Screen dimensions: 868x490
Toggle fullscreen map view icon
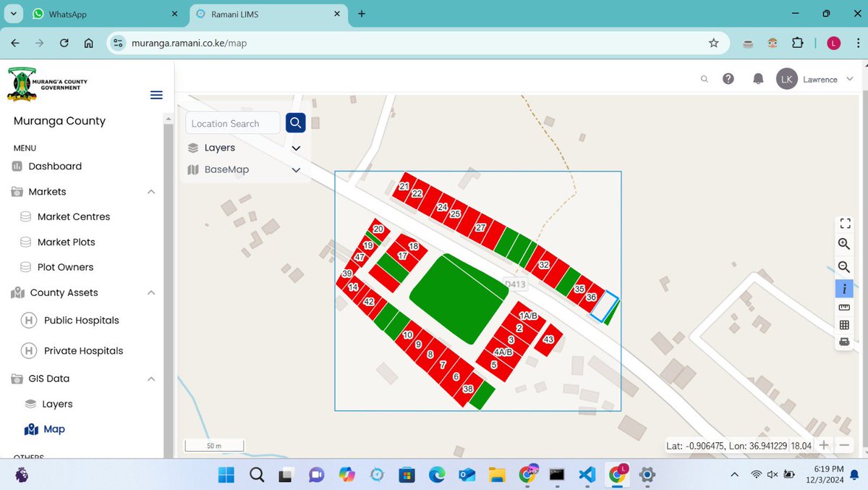[x=844, y=223]
